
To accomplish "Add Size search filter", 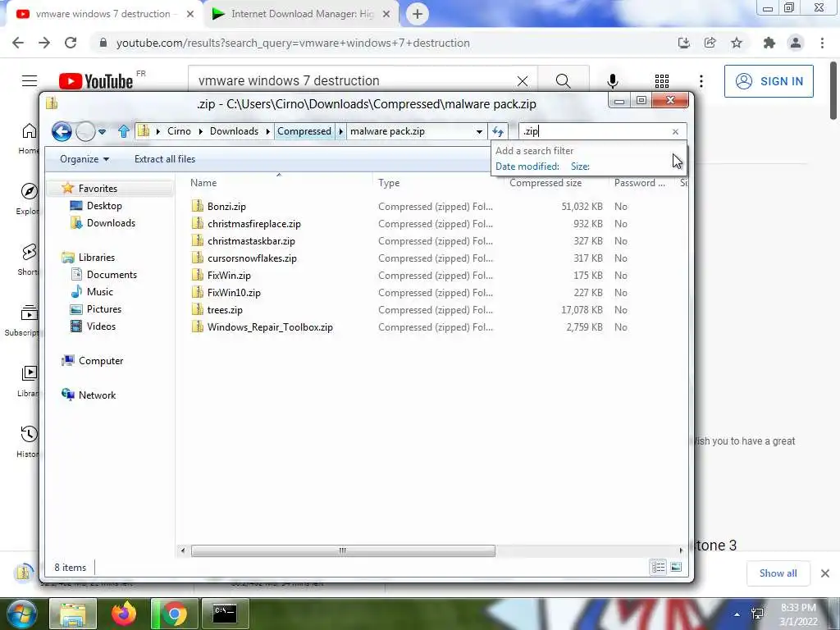I will (x=580, y=167).
